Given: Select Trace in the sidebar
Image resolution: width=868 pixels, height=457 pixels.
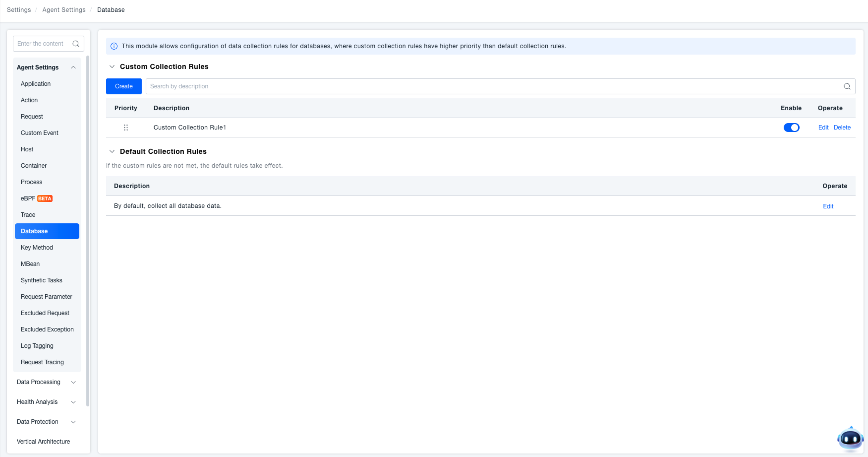Looking at the screenshot, I should click(28, 215).
